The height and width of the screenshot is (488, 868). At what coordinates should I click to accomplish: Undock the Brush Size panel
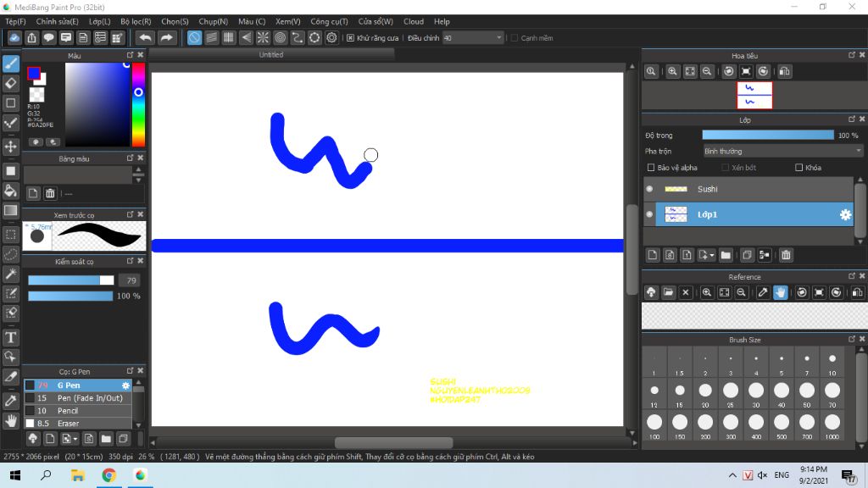[852, 339]
